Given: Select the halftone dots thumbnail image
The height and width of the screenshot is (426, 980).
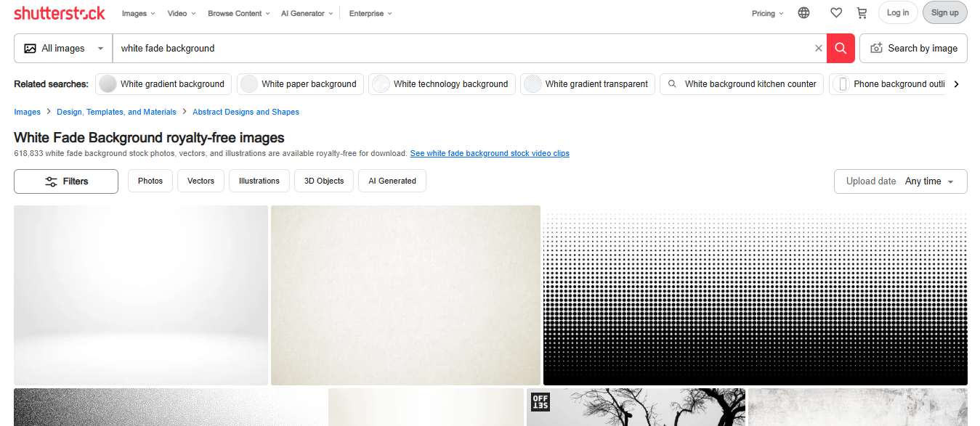Looking at the screenshot, I should 756,295.
